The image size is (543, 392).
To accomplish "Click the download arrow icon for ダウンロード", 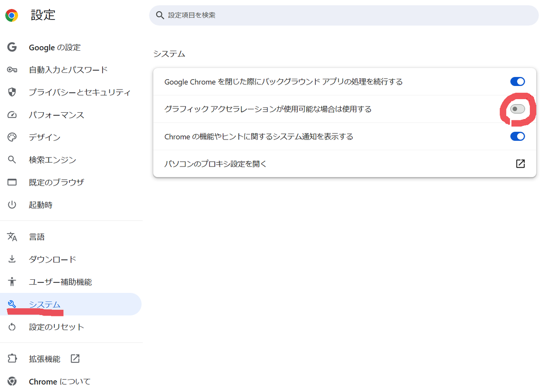I will pos(12,259).
